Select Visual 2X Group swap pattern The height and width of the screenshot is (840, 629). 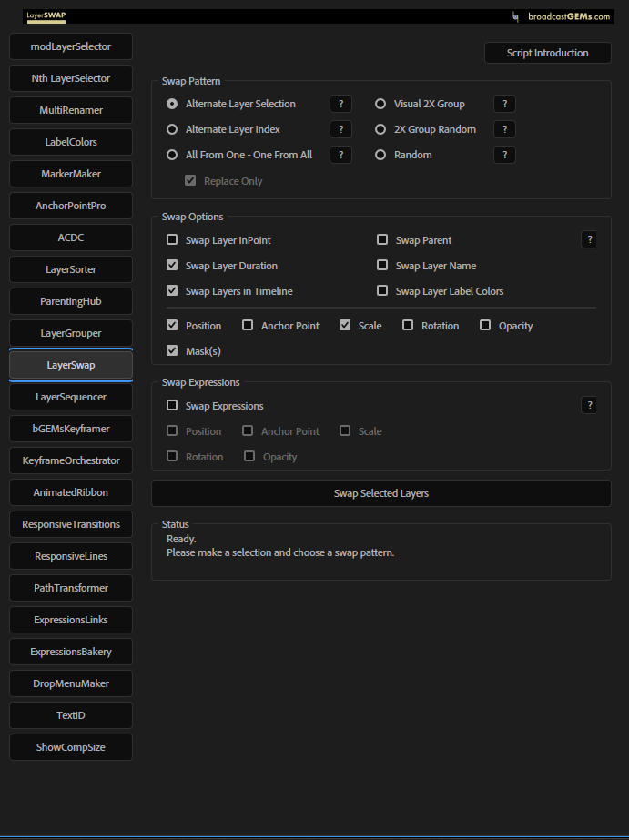pyautogui.click(x=381, y=104)
